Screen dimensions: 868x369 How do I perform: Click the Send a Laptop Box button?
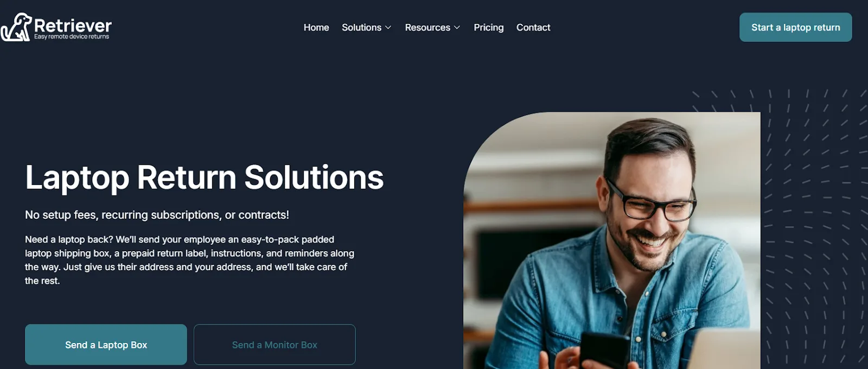coord(106,345)
